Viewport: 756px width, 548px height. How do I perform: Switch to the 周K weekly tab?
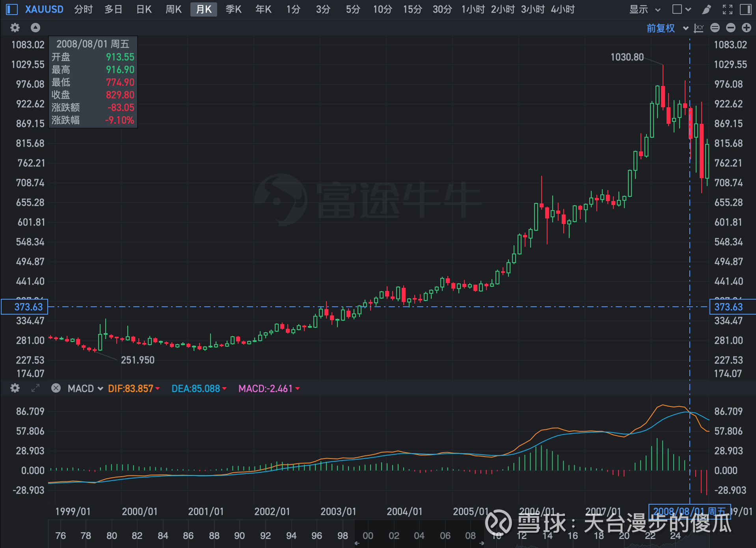(173, 9)
